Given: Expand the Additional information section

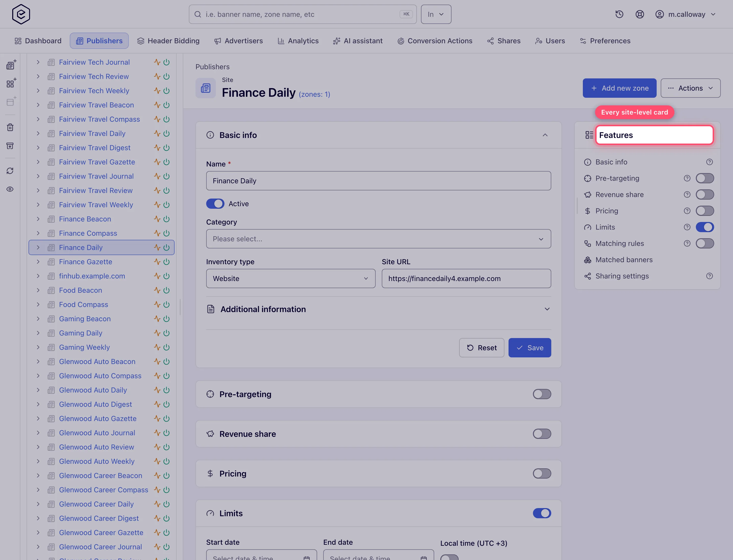Looking at the screenshot, I should pos(378,309).
